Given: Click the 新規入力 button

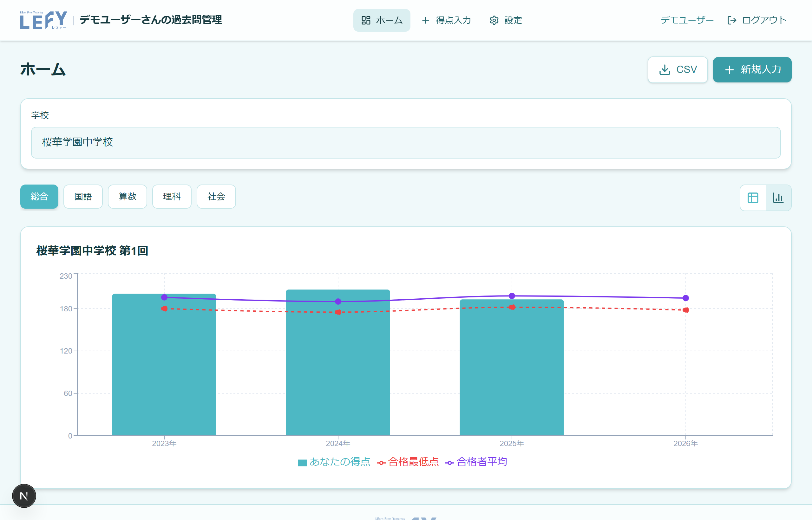Looking at the screenshot, I should click(752, 69).
